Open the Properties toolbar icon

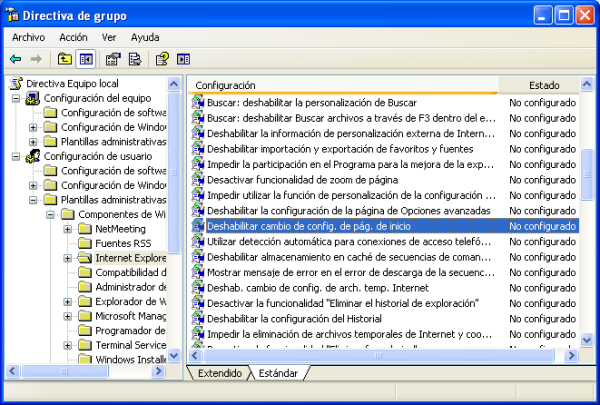pyautogui.click(x=112, y=59)
